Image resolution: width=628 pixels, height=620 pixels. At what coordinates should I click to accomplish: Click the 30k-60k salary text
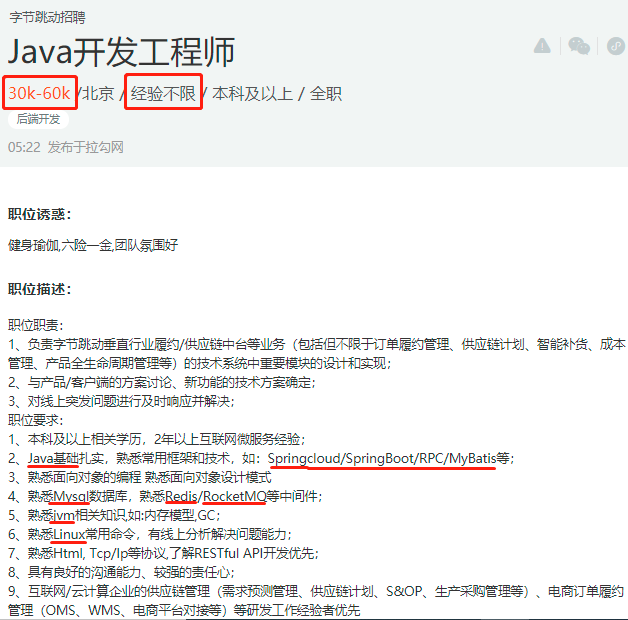point(39,93)
